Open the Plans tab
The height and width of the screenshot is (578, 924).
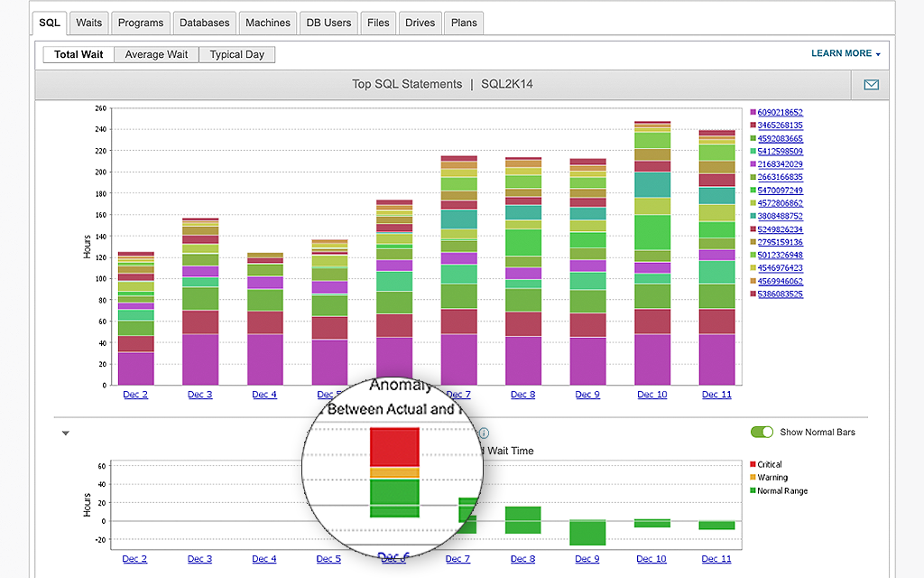(x=464, y=23)
